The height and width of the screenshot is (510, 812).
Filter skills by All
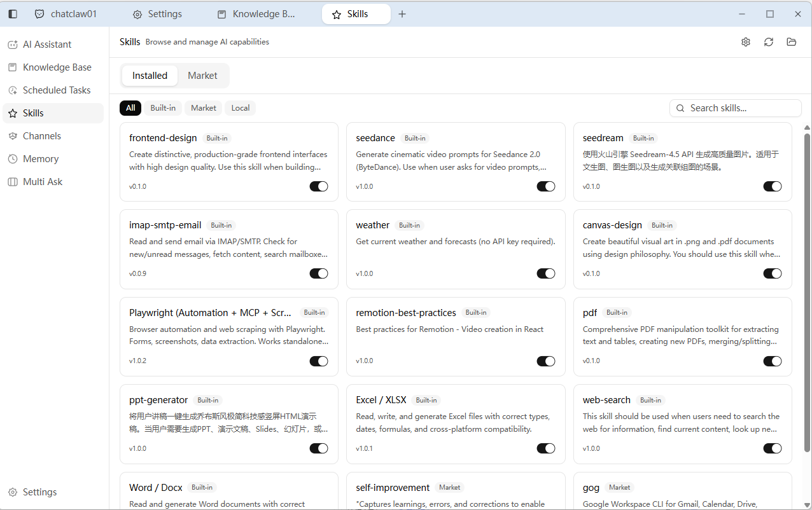pos(130,108)
